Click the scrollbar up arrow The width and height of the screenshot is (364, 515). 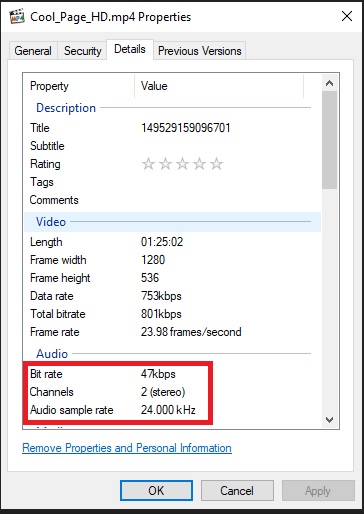(x=329, y=83)
